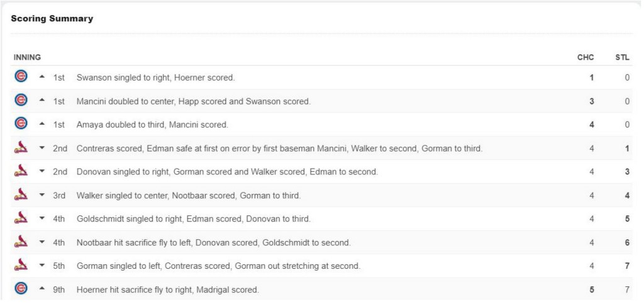The image size is (644, 304).
Task: Click Cardinals logo on Donovan singled row
Action: click(21, 171)
